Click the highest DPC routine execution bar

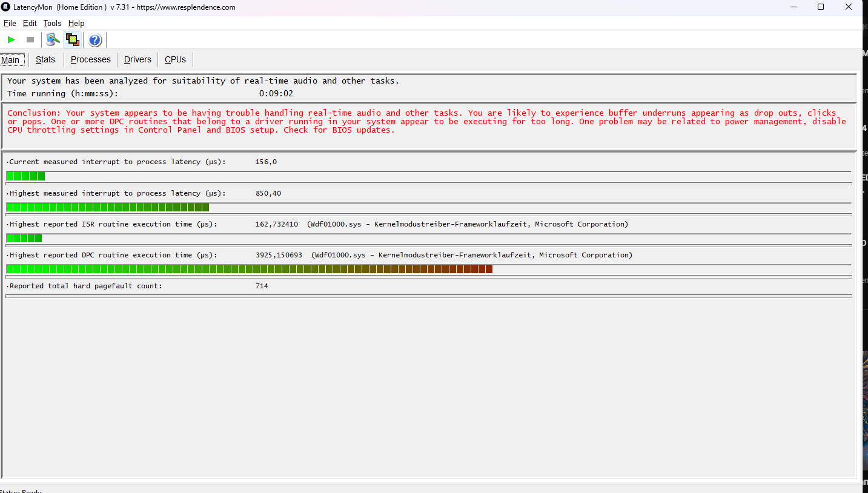(x=429, y=269)
